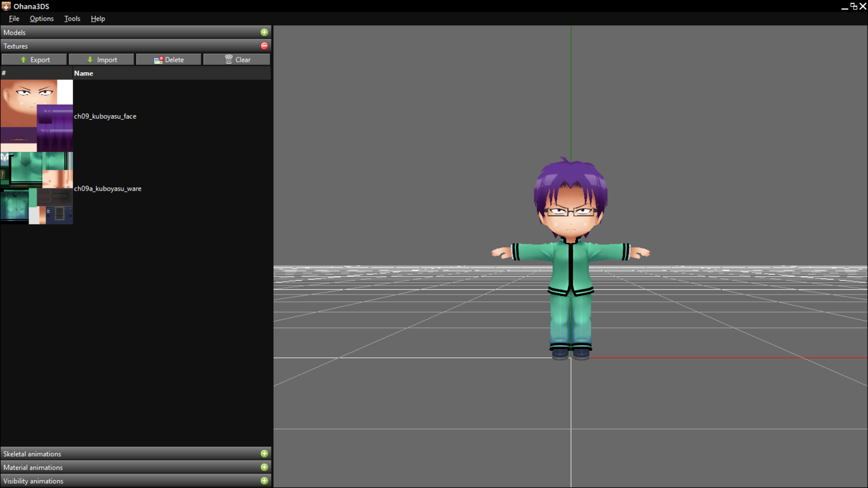Image resolution: width=868 pixels, height=488 pixels.
Task: Click the Ohana3DS app icon in title bar
Action: click(6, 6)
